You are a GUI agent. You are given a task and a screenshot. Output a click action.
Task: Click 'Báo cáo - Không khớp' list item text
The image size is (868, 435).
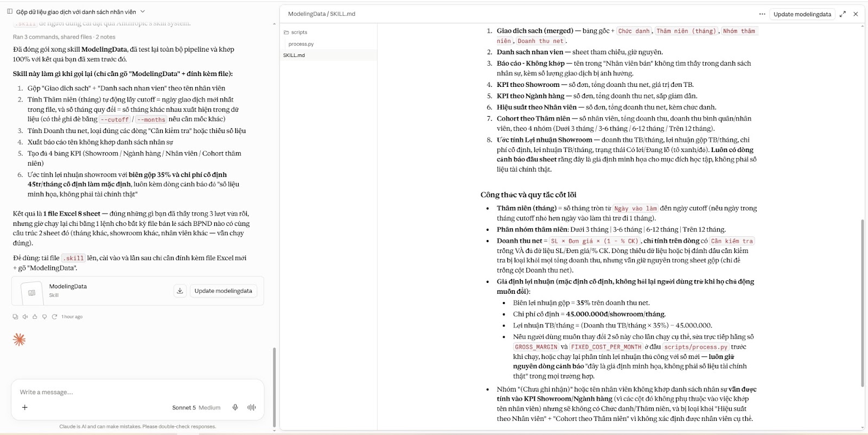pyautogui.click(x=531, y=64)
